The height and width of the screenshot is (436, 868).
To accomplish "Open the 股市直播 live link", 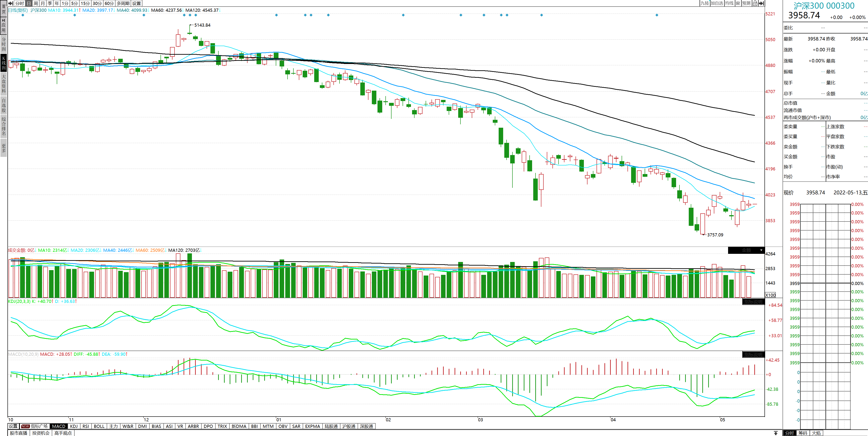I will coord(19,433).
